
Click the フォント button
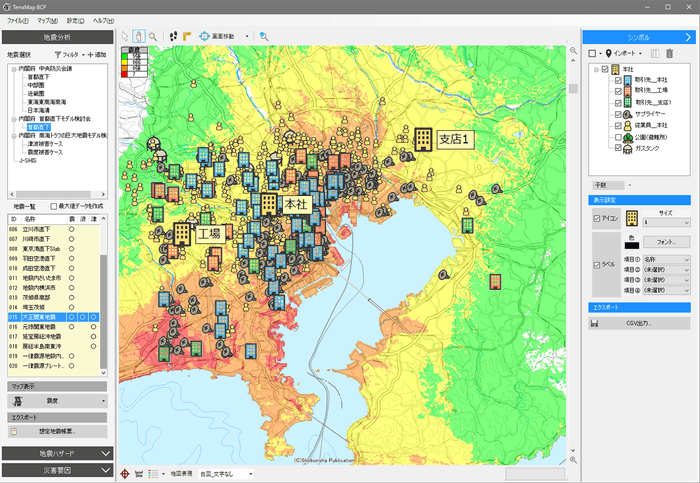click(x=668, y=242)
